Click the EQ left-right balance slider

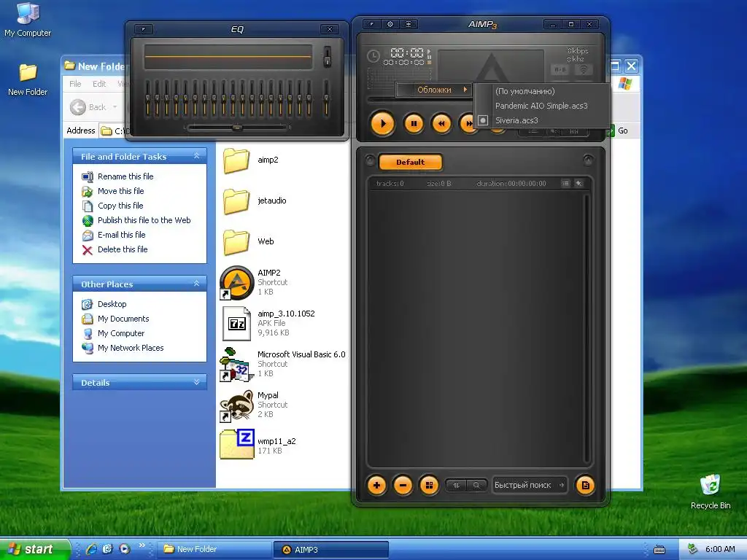tap(237, 128)
